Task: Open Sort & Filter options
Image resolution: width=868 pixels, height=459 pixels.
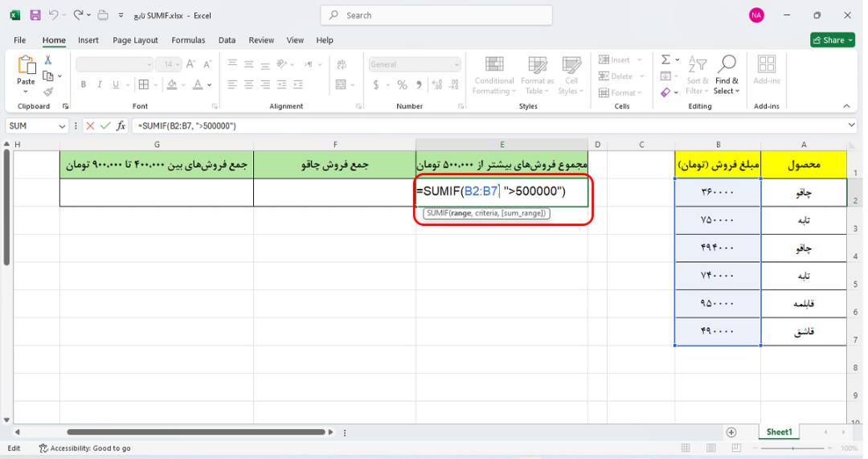Action: click(x=698, y=76)
